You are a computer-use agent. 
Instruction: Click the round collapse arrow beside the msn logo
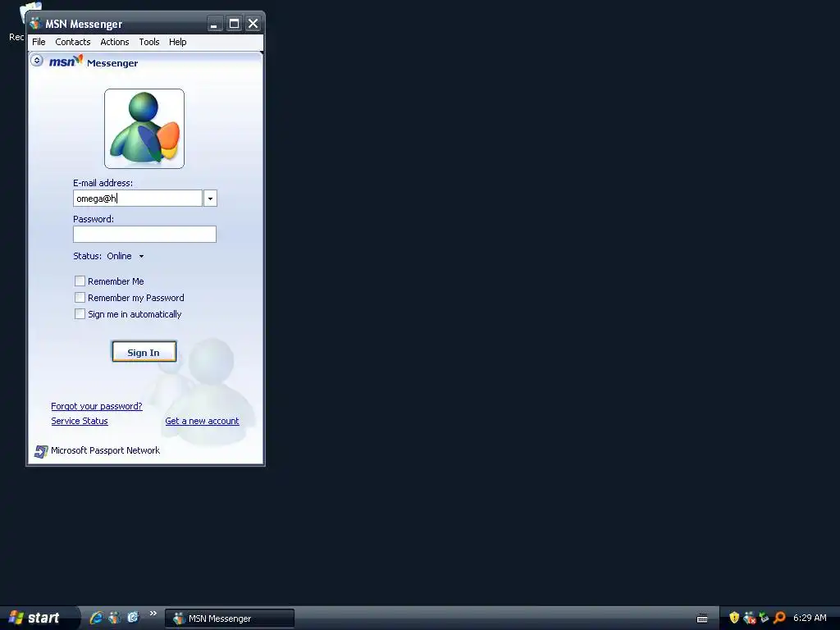tap(37, 60)
